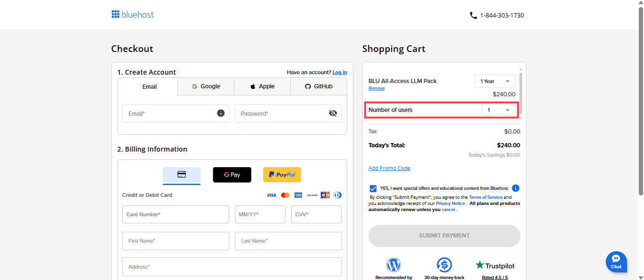Open the Number of users dropdown

(x=498, y=110)
